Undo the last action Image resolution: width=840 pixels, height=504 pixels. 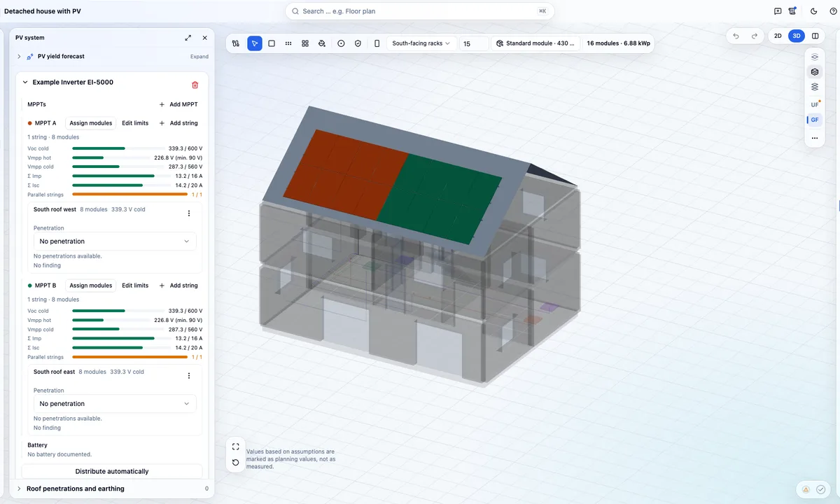(x=736, y=36)
